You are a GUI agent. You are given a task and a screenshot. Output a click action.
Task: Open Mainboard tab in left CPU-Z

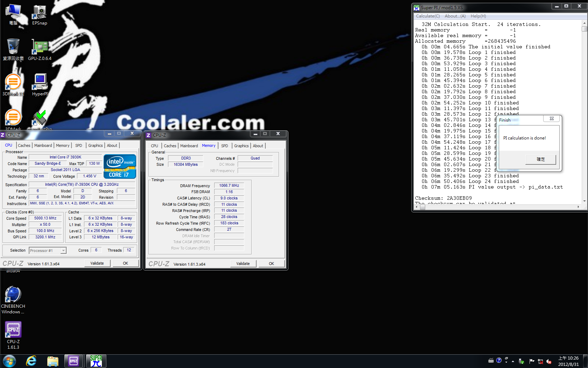[x=43, y=145]
